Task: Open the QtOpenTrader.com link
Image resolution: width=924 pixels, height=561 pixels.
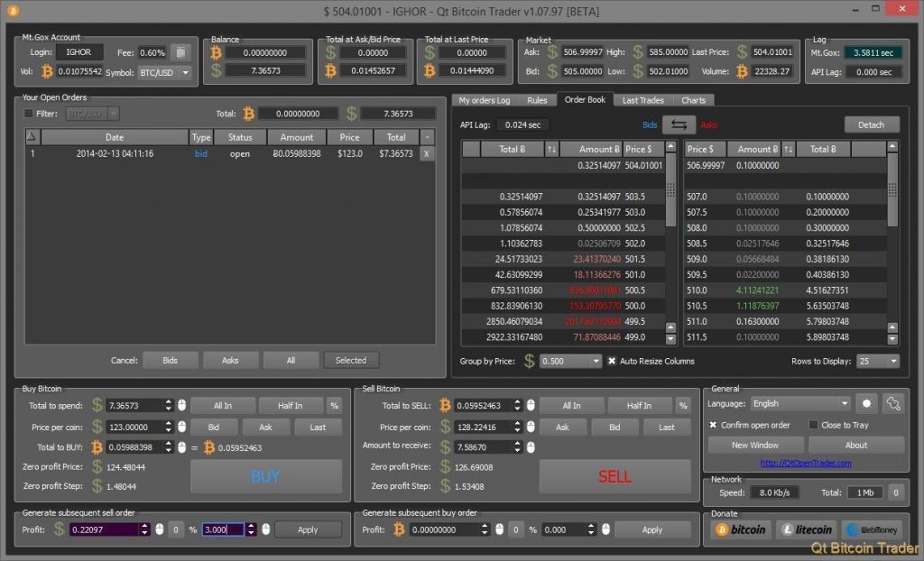Action: [x=806, y=464]
